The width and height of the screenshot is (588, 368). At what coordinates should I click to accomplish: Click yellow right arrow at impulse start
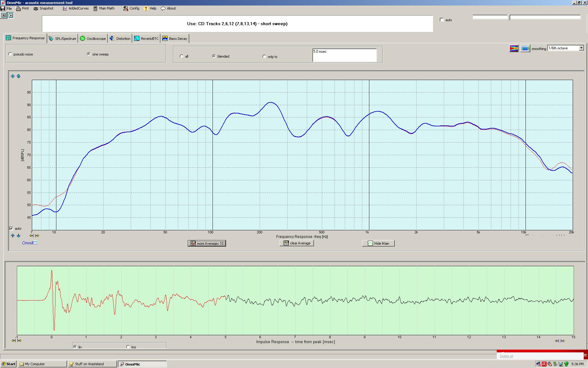[19, 340]
